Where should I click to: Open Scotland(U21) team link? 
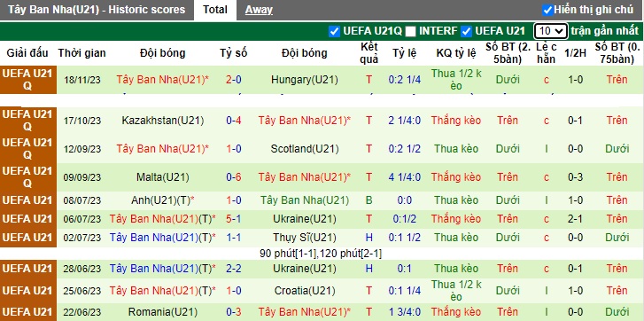(x=305, y=149)
